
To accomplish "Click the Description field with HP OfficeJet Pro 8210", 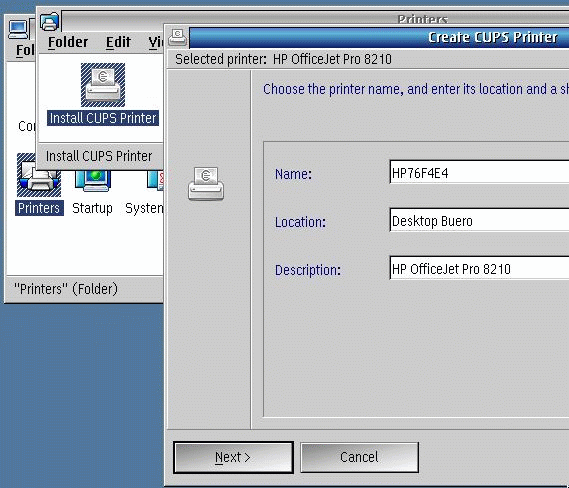I will [x=479, y=268].
